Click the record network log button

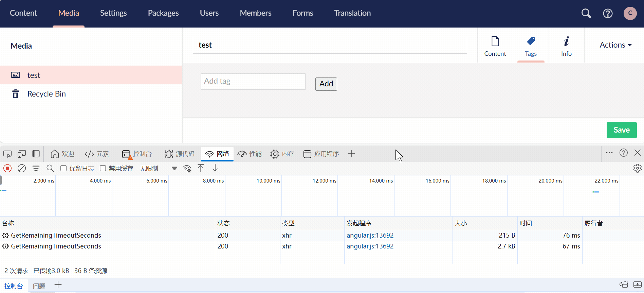7,168
